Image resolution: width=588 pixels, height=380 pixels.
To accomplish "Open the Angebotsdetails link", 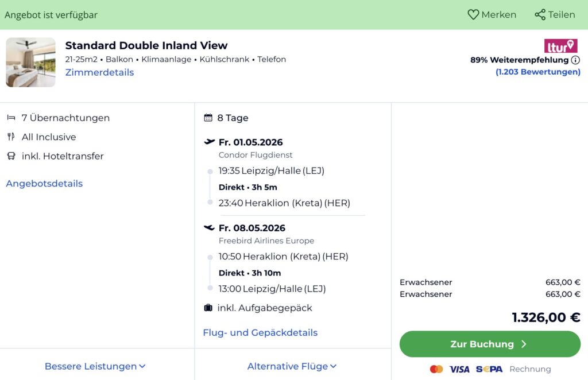I will tap(44, 184).
